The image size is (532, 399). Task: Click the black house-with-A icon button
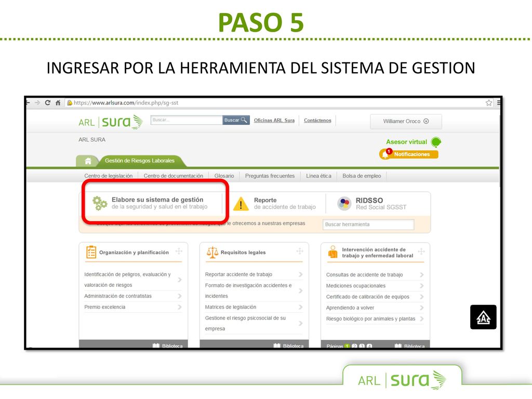coord(483,317)
